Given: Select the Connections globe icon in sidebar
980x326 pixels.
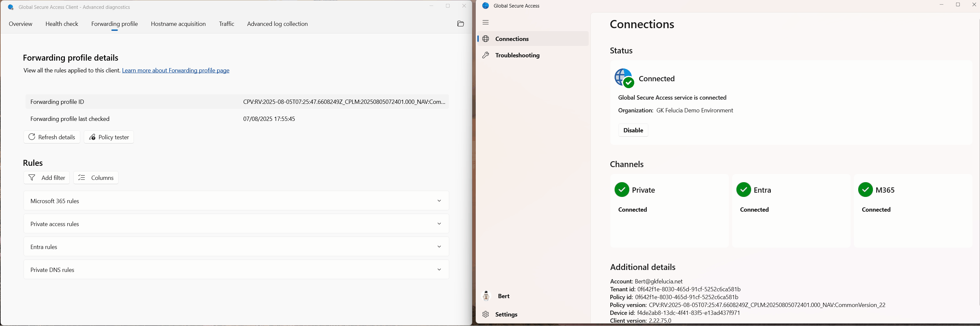Looking at the screenshot, I should (486, 38).
